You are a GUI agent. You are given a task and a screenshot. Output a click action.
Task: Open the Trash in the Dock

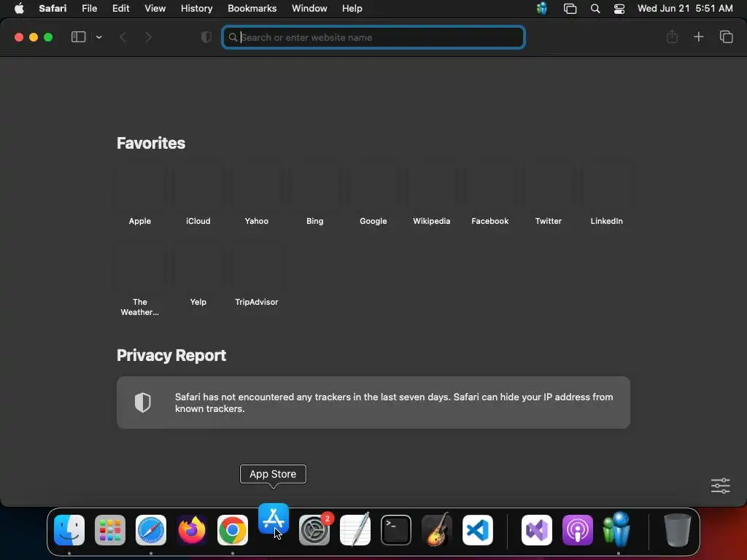[x=678, y=530]
